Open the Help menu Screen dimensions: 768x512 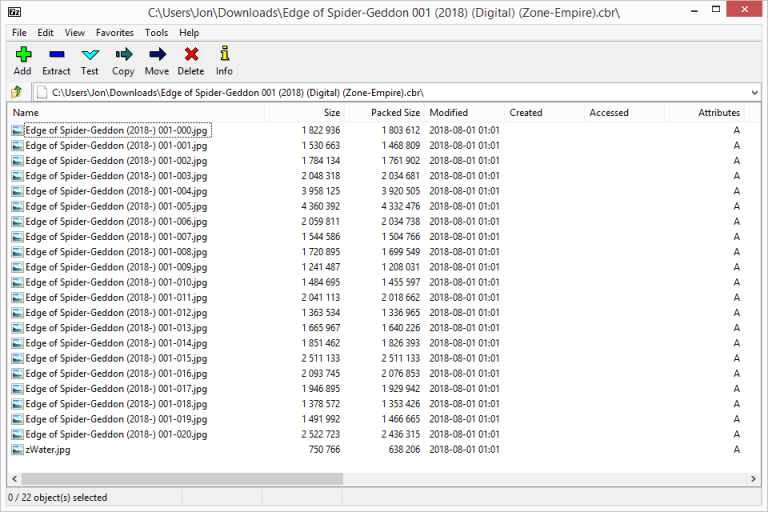(x=189, y=33)
